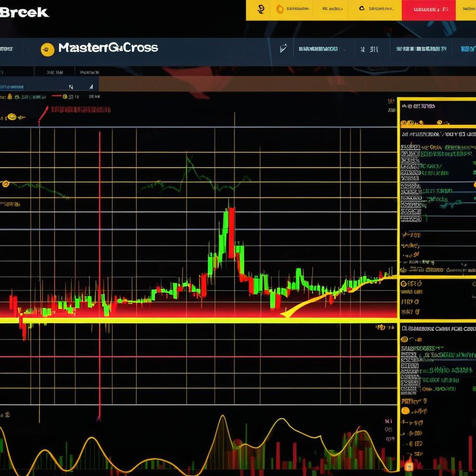Image resolution: width=476 pixels, height=476 pixels.
Task: Select the checkmark pencil icon in navy toolbar
Action: coord(283,48)
